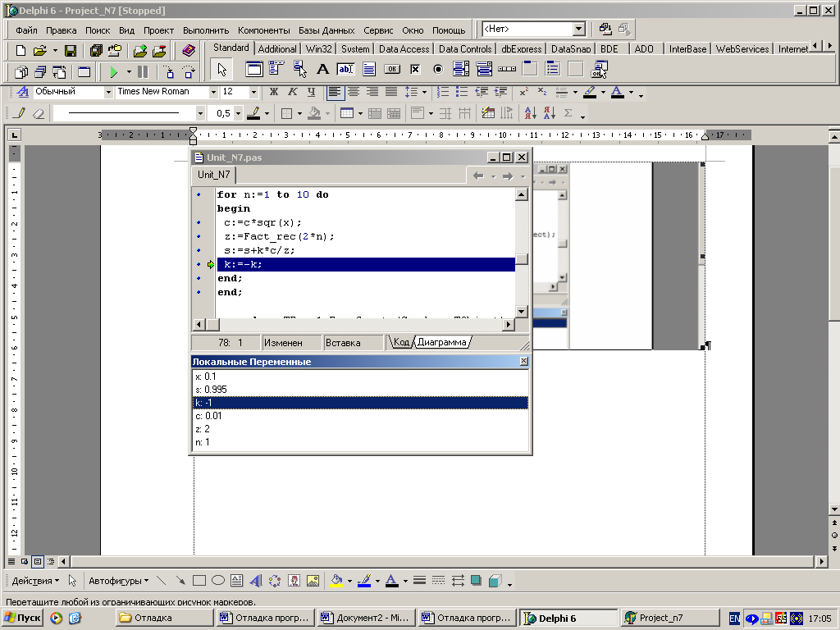Click the highlight color marker
This screenshot has height=630, width=840.
pyautogui.click(x=590, y=92)
